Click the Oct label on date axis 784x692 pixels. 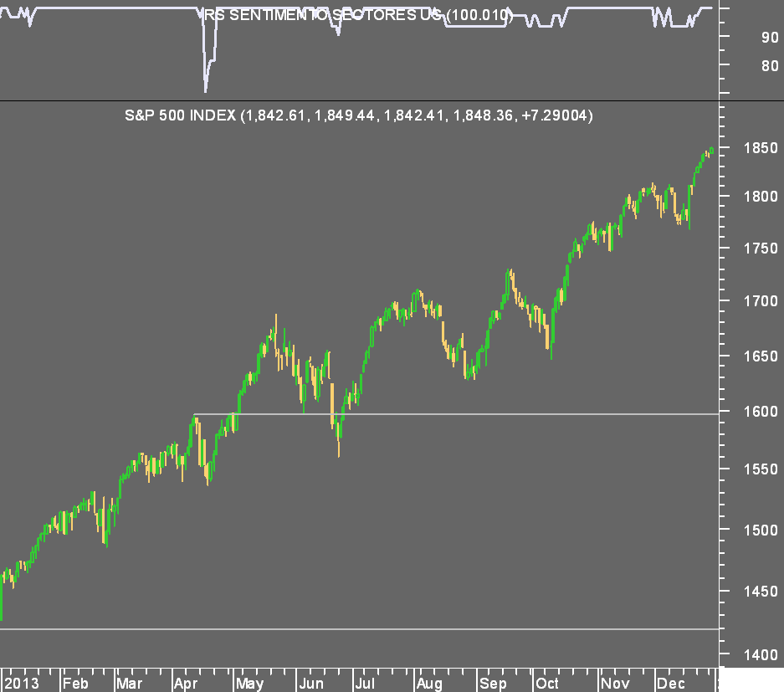547,684
